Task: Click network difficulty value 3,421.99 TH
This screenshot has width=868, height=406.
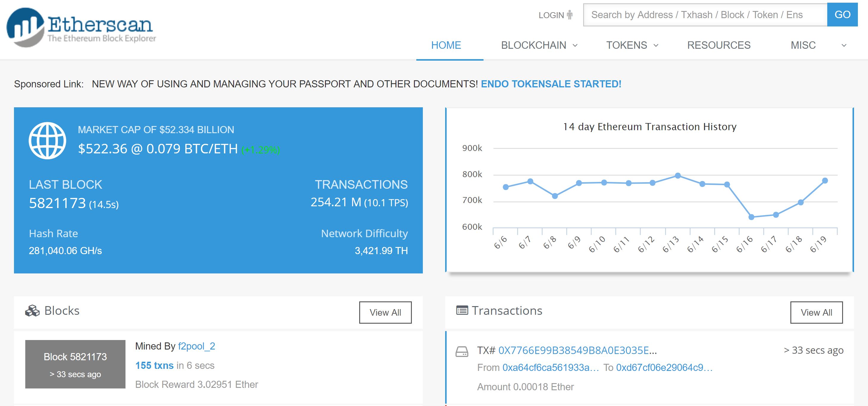Action: (x=381, y=251)
